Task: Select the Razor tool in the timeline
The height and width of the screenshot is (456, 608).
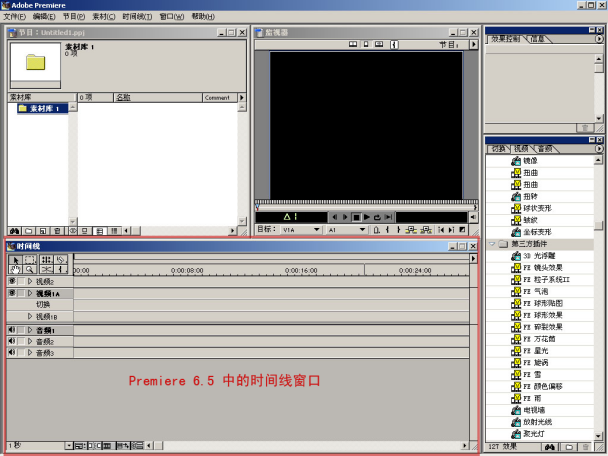Action: (x=61, y=260)
